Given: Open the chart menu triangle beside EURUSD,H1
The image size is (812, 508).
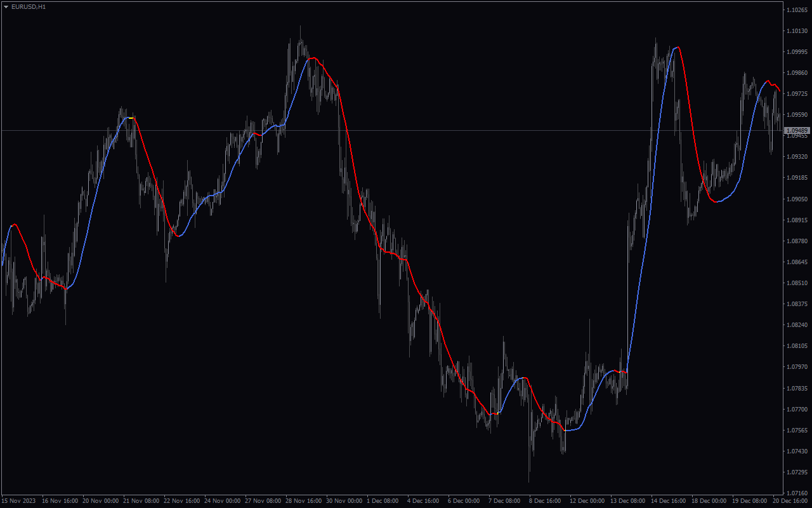Looking at the screenshot, I should coord(6,6).
